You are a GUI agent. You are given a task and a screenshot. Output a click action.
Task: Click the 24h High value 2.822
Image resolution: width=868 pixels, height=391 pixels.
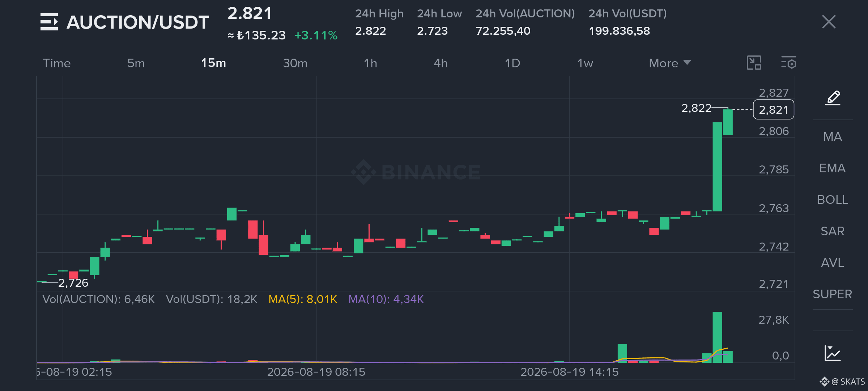coord(370,31)
